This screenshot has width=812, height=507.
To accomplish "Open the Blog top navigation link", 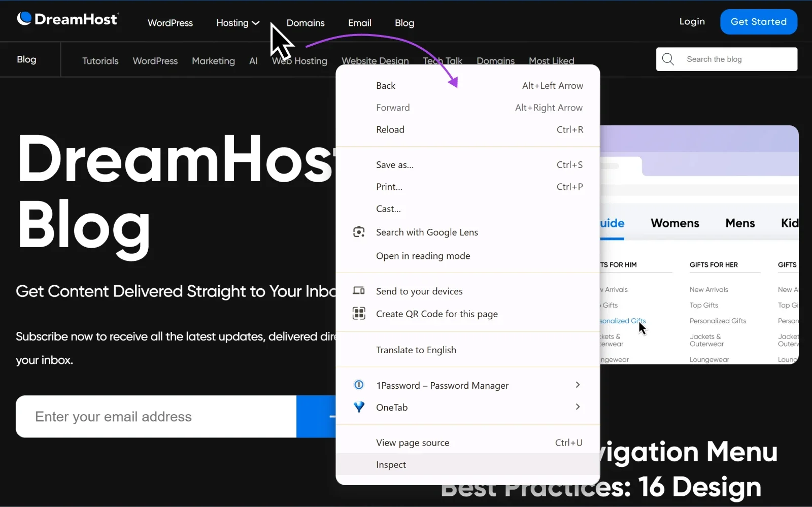I will (404, 23).
